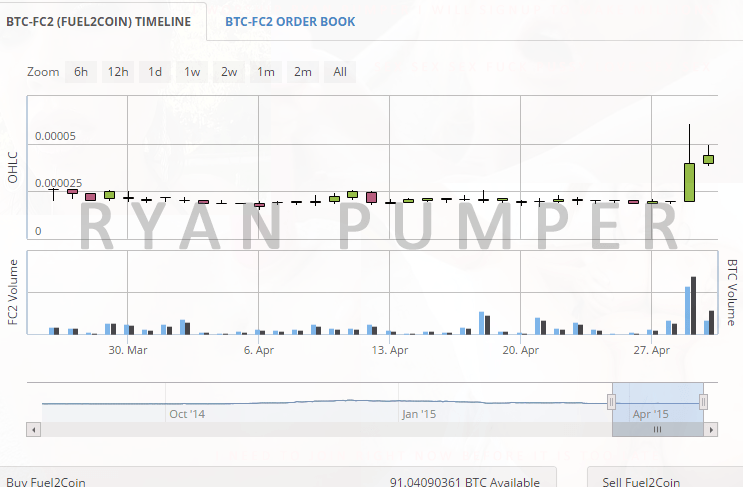Image resolution: width=743 pixels, height=487 pixels.
Task: Click the '0.000025' price axis label
Action: 58,183
